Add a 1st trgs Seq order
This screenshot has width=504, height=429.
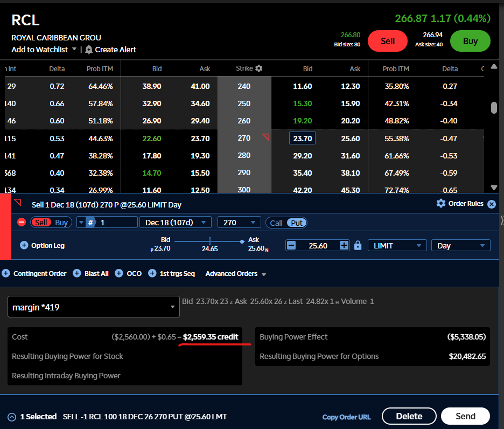pos(172,274)
